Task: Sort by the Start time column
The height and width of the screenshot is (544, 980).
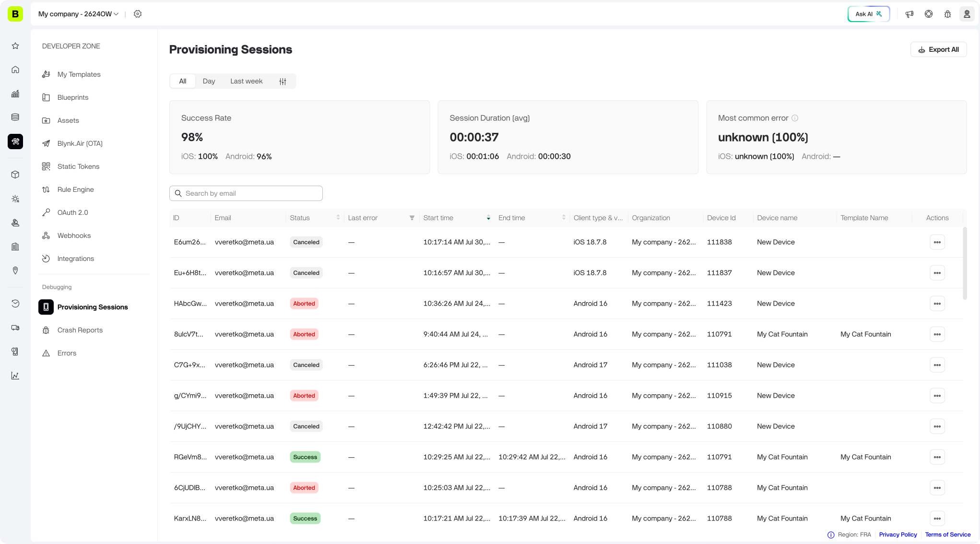Action: [x=488, y=218]
